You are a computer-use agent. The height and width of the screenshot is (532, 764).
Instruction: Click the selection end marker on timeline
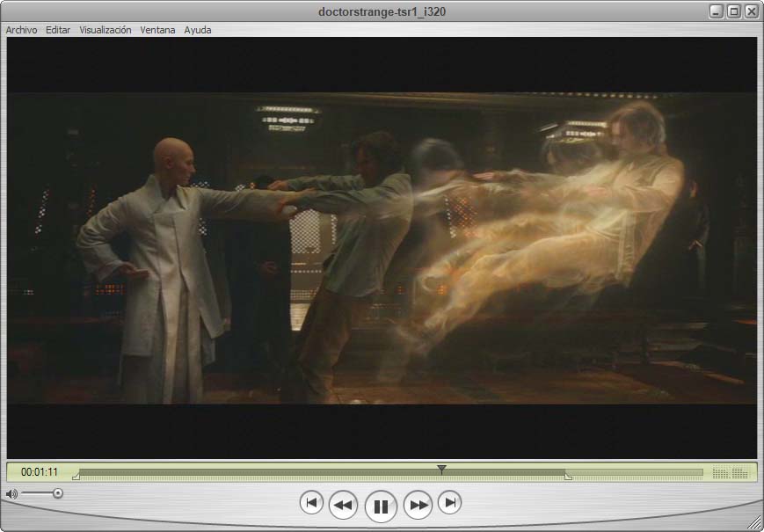568,477
